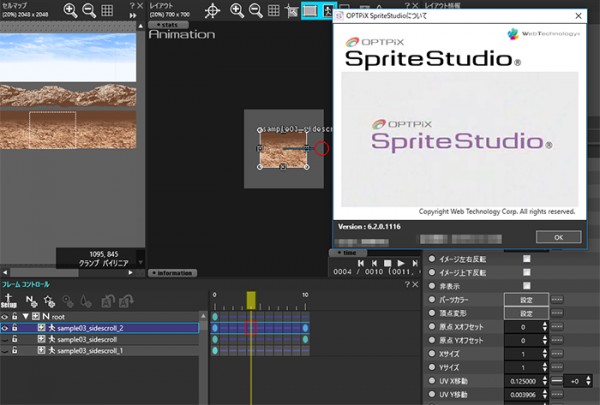This screenshot has height=405, width=600.
Task: Toggle visibility of sample03_sidescroll_2
Action: [x=5, y=328]
